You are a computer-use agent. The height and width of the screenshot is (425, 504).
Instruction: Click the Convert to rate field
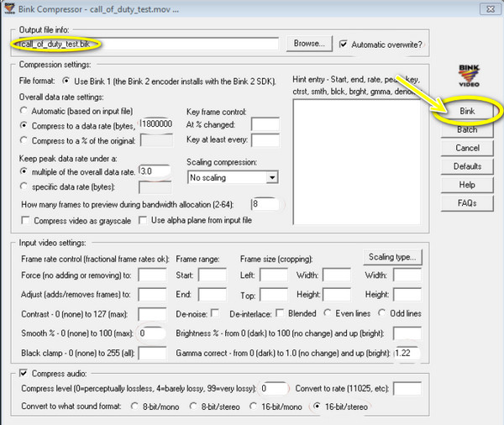pyautogui.click(x=407, y=388)
